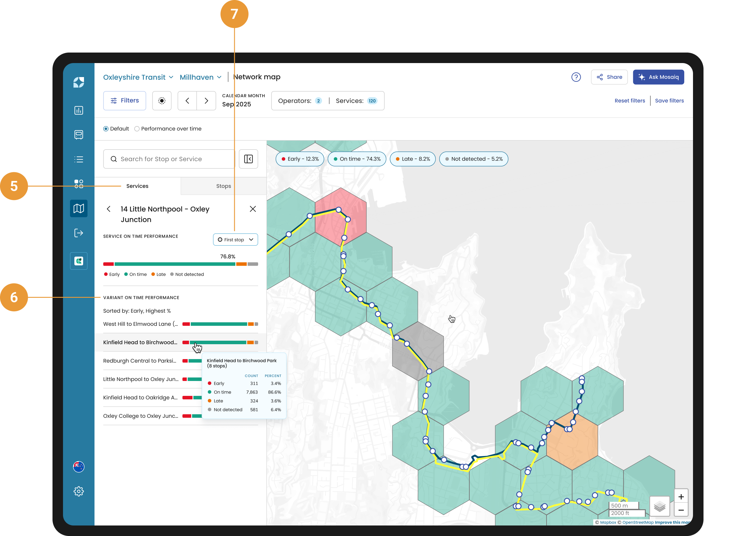This screenshot has height=536, width=756.
Task: Click the Reset filters link
Action: [629, 101]
